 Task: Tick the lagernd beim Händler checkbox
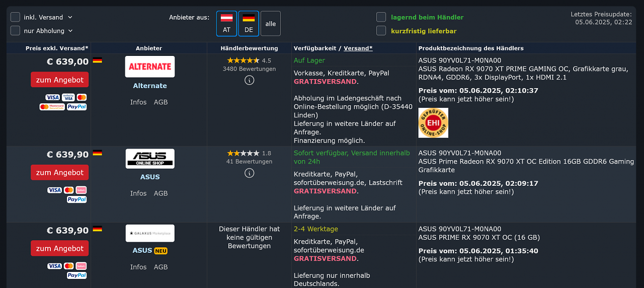coord(381,17)
